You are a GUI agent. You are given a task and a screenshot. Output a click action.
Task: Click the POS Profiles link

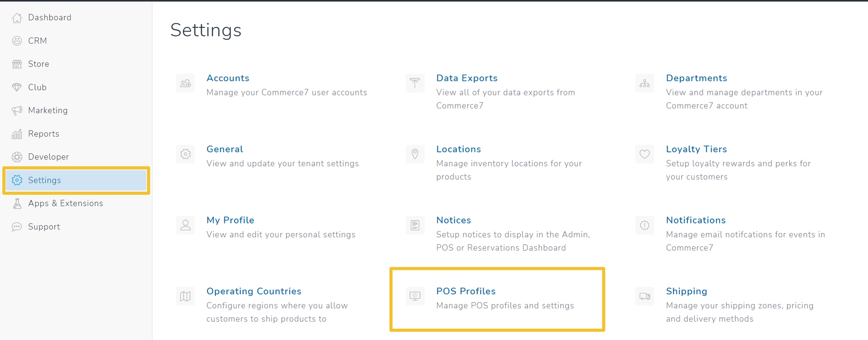click(465, 291)
